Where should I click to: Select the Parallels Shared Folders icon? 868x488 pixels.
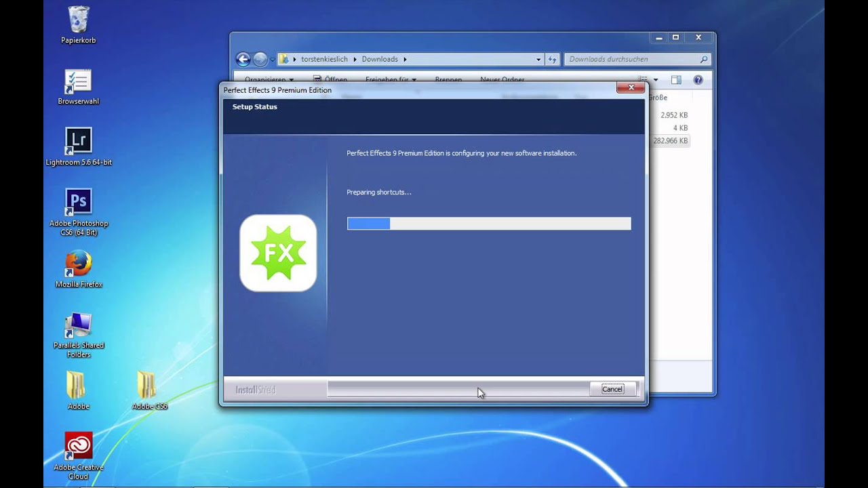(x=79, y=335)
